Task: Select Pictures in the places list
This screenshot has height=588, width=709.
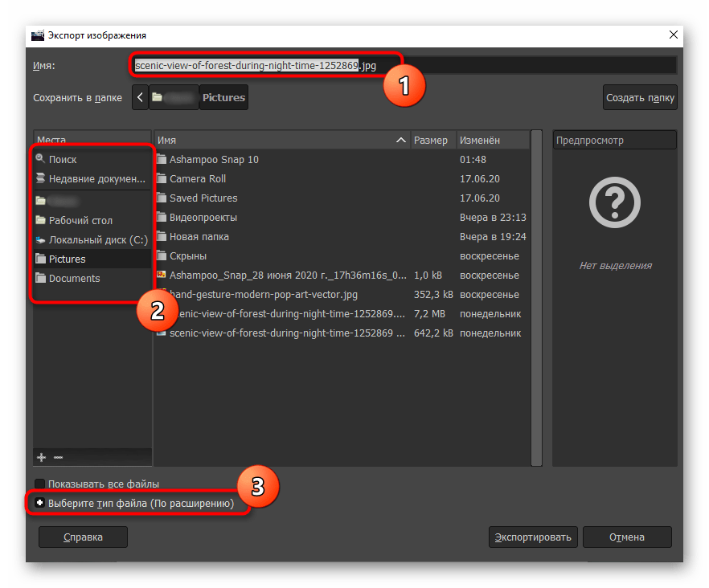Action: click(92, 259)
